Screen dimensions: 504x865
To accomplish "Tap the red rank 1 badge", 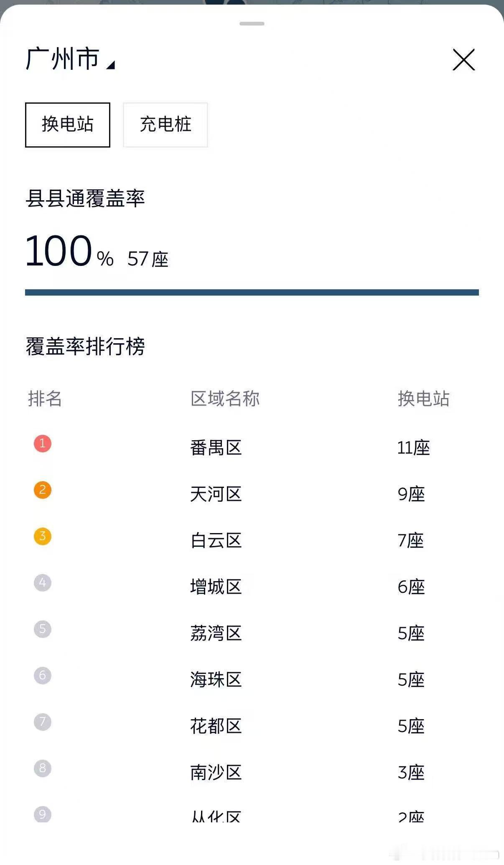I will pos(43,444).
